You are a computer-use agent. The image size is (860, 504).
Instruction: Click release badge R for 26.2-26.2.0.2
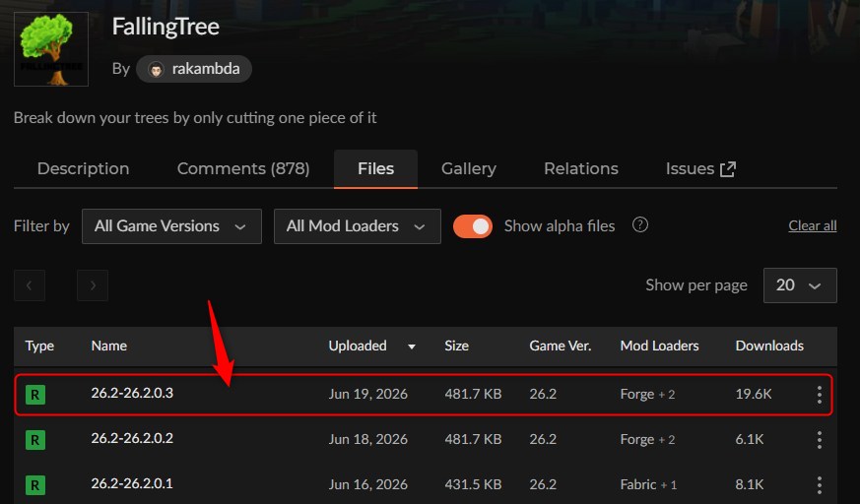click(35, 440)
